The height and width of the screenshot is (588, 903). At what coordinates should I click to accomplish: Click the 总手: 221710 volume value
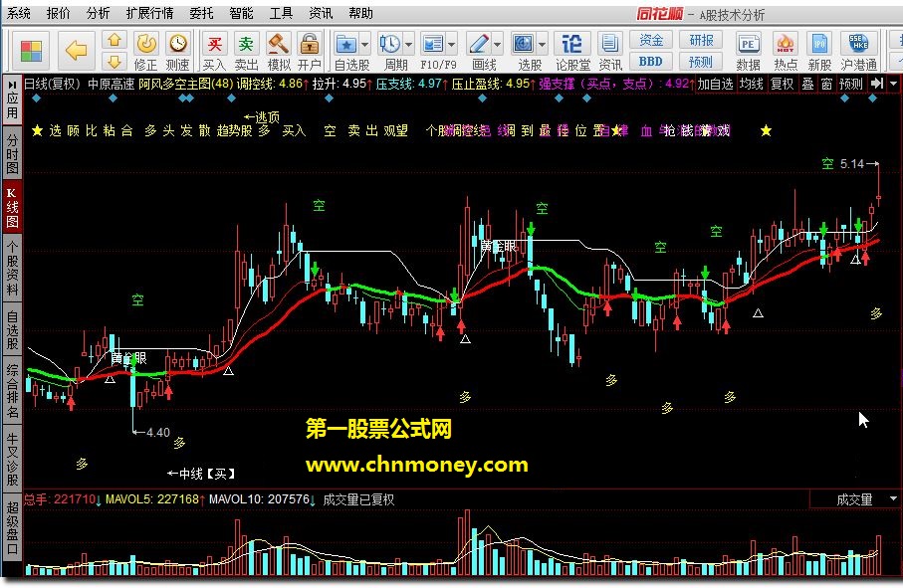pos(62,498)
